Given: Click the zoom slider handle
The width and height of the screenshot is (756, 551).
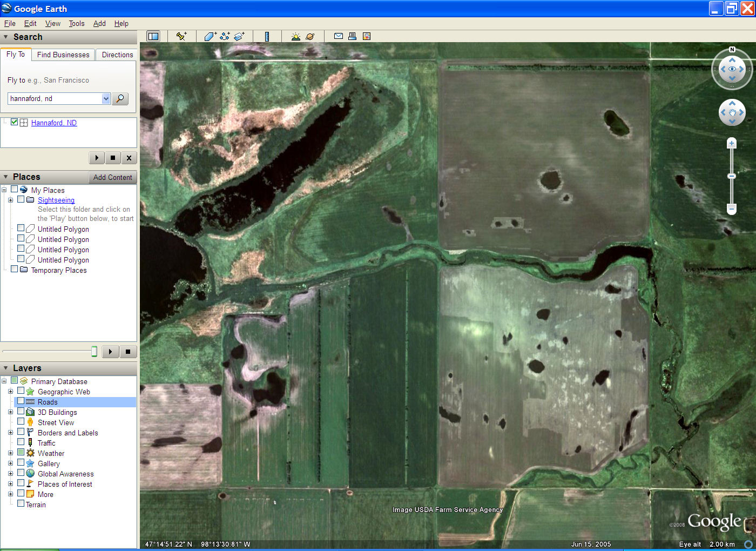Looking at the screenshot, I should pyautogui.click(x=732, y=176).
